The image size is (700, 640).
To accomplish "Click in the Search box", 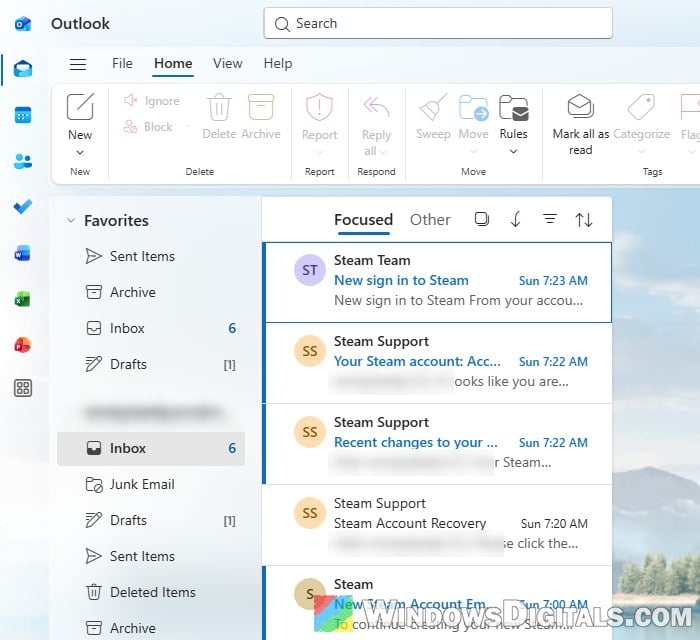I will (x=438, y=23).
